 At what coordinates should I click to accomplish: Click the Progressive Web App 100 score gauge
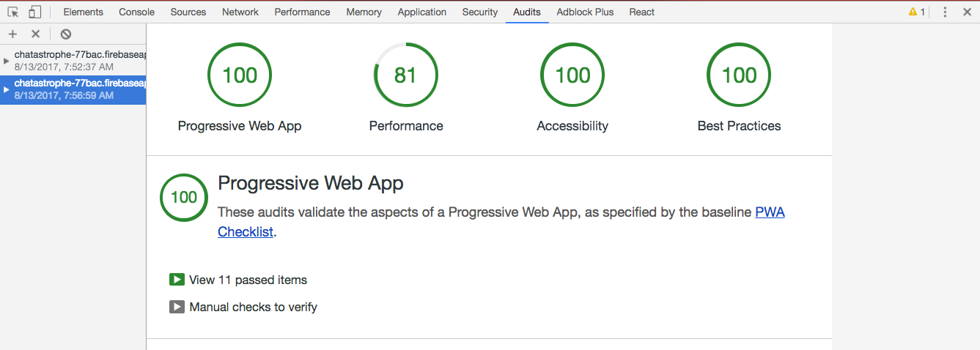click(x=240, y=75)
